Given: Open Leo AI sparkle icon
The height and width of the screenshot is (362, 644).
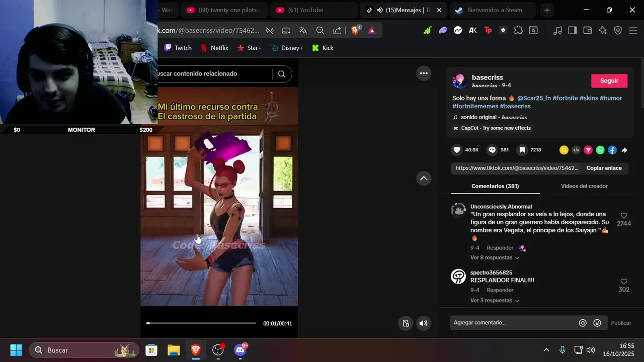Looking at the screenshot, I should (x=603, y=30).
